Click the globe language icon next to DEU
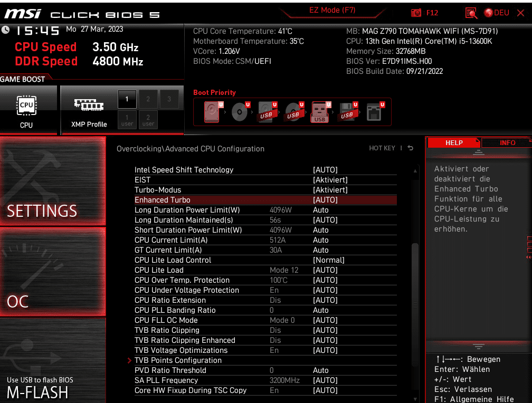 [x=488, y=13]
